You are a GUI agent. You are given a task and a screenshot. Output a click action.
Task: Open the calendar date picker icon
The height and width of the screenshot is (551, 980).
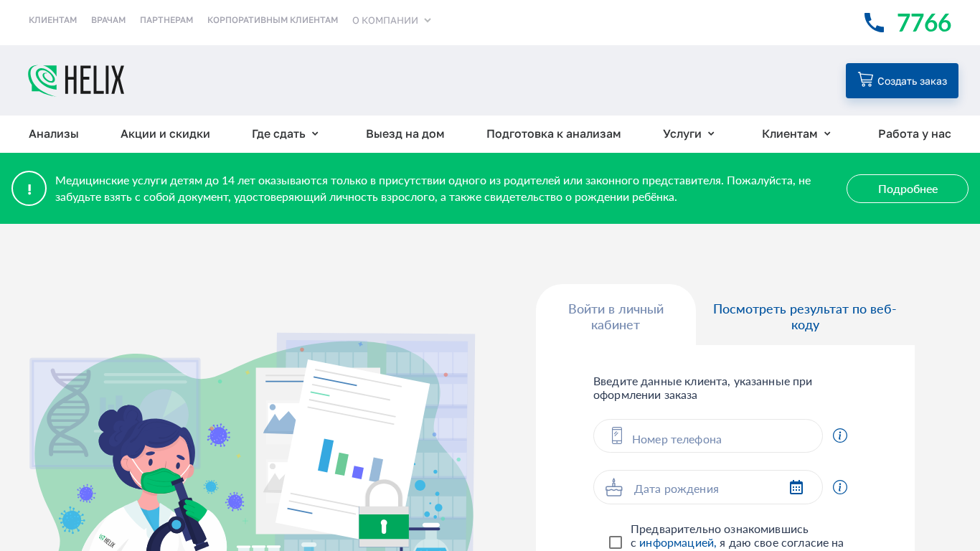coord(796,487)
